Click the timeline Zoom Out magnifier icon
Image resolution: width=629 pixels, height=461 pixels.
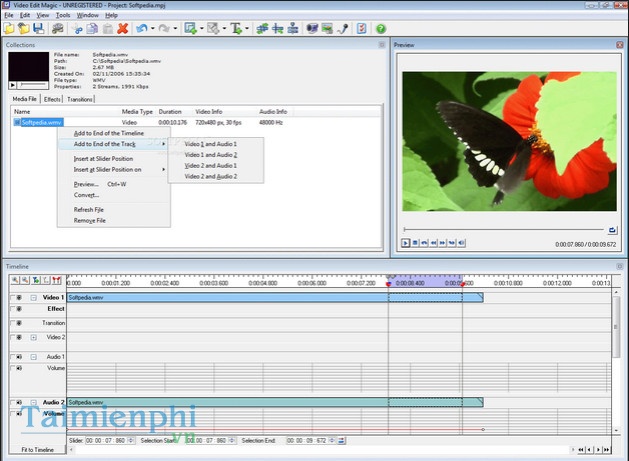click(25, 280)
